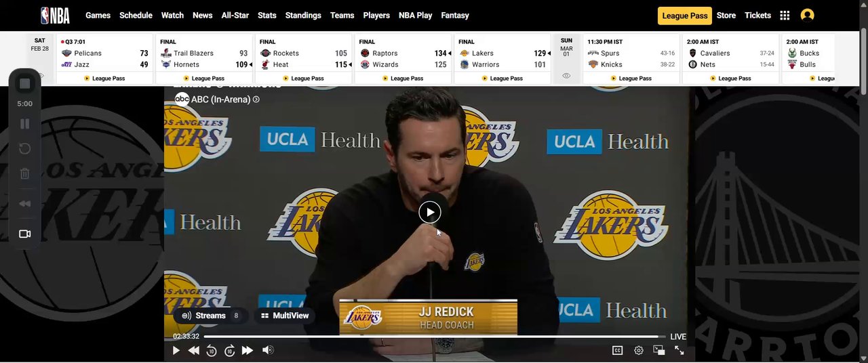Toggle the recorder camera icon

pyautogui.click(x=25, y=234)
